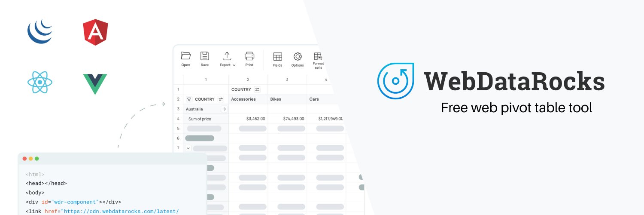The width and height of the screenshot is (644, 215).
Task: Click column number 3 header at top
Action: [x=287, y=80]
